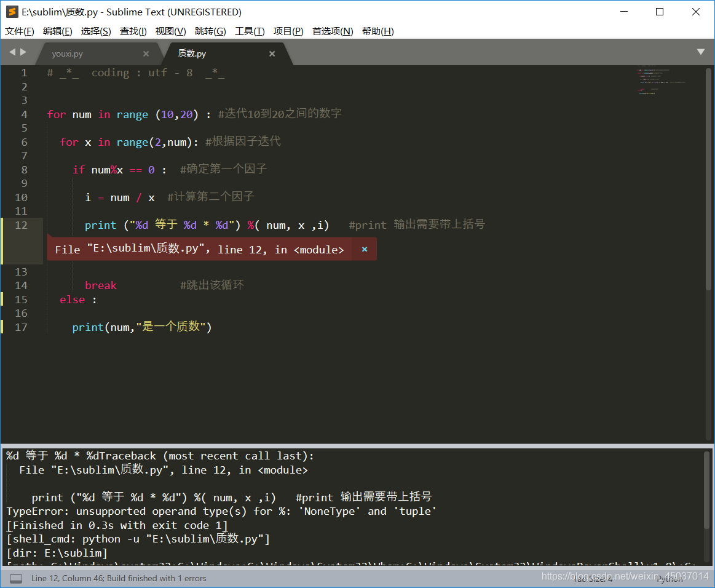Toggle the side panel switcher icon in status bar

[x=16, y=578]
